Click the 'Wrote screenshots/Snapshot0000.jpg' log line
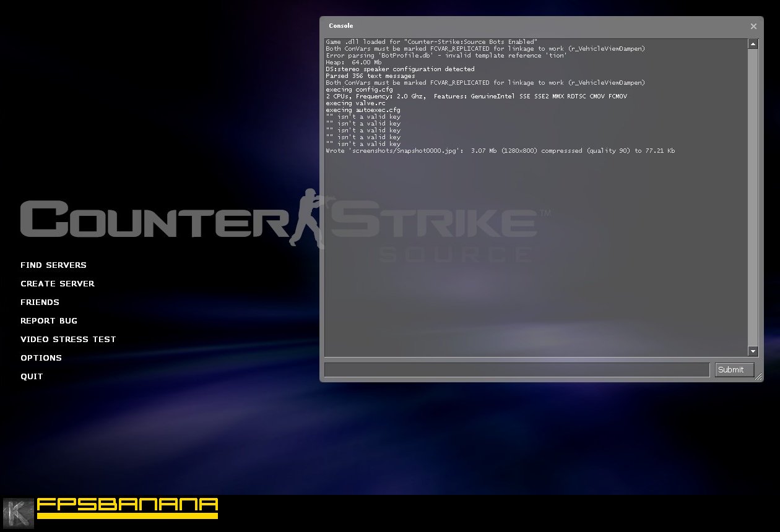The height and width of the screenshot is (532, 780). point(500,151)
